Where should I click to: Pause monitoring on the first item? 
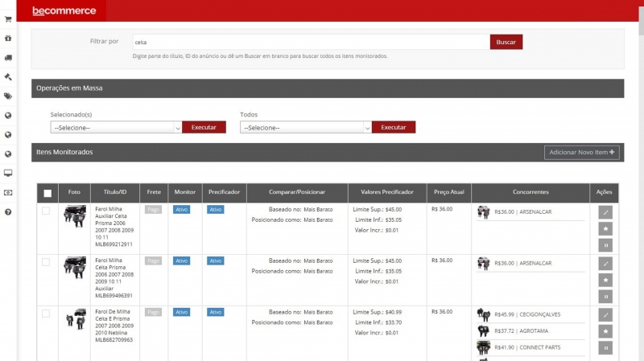(605, 245)
